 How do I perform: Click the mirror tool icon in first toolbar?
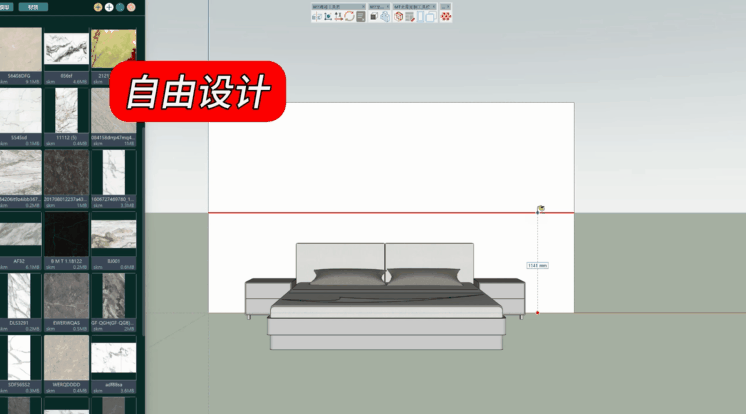point(316,16)
